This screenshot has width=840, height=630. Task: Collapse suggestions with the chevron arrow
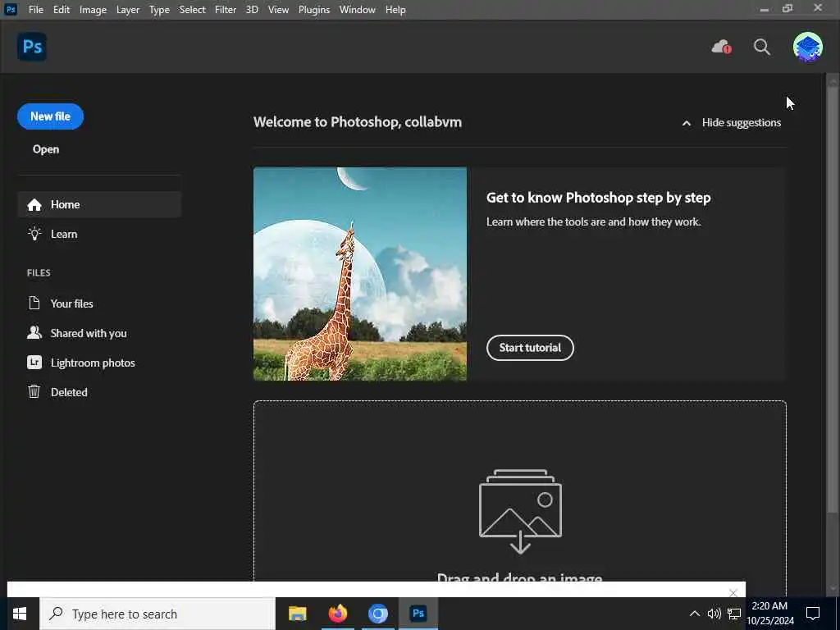point(687,123)
